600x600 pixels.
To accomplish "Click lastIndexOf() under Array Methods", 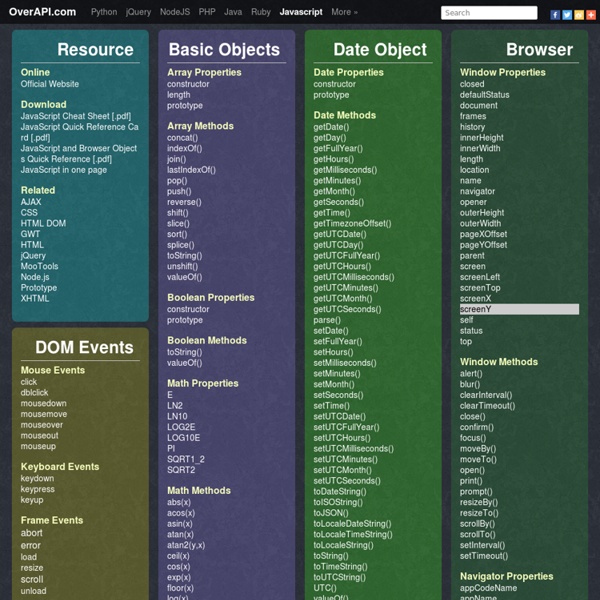I will click(191, 170).
